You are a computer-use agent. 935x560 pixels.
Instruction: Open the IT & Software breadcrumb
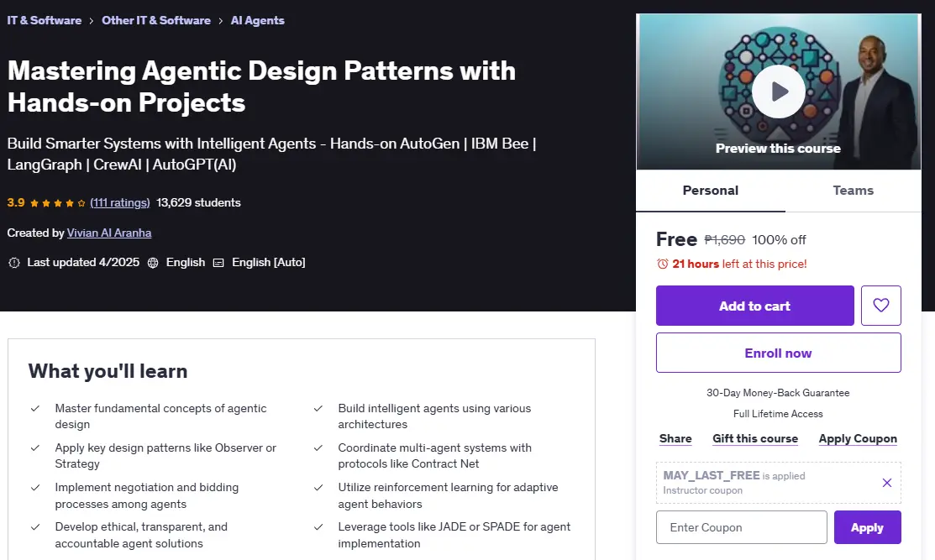(45, 20)
